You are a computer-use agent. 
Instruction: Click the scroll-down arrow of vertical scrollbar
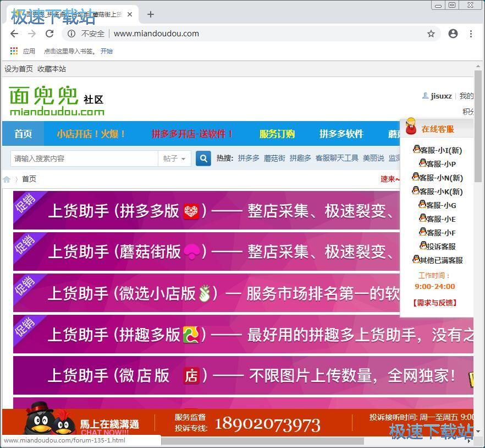[478, 431]
